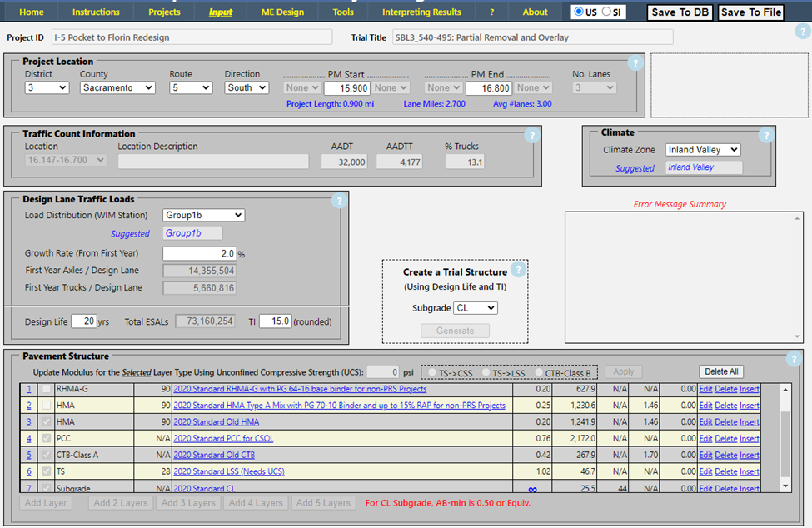Expand the Climate Zone dropdown
Image resolution: width=812 pixels, height=528 pixels.
coord(703,150)
